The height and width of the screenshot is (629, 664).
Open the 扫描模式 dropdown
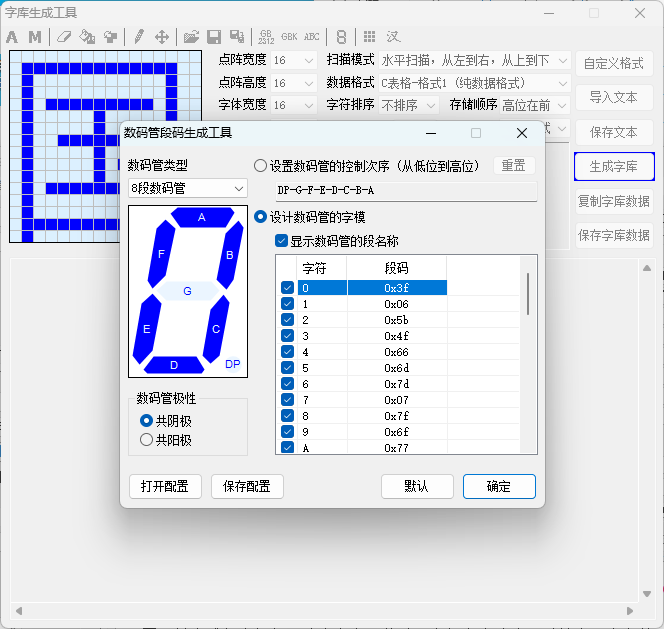(x=474, y=61)
